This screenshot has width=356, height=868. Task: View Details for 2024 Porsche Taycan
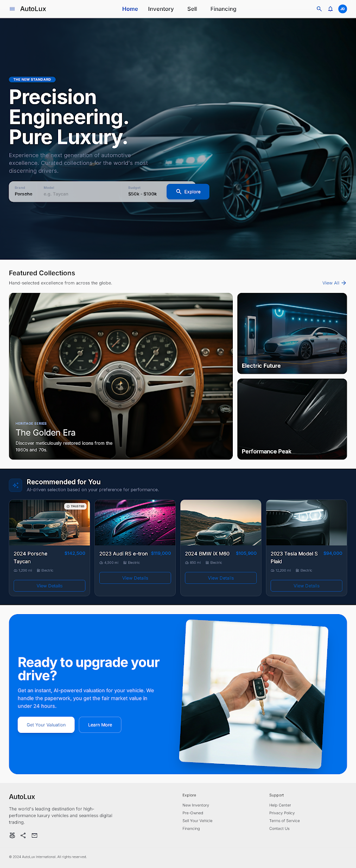point(49,586)
